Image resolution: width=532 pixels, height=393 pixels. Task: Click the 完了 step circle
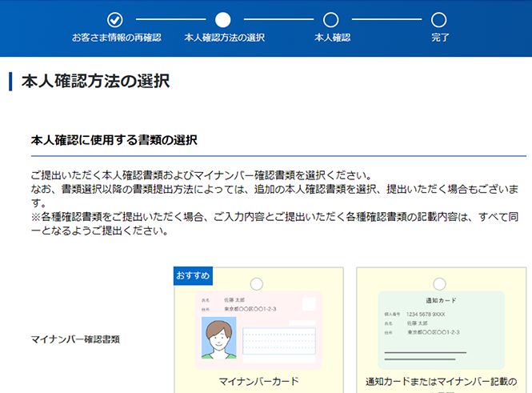tap(438, 20)
